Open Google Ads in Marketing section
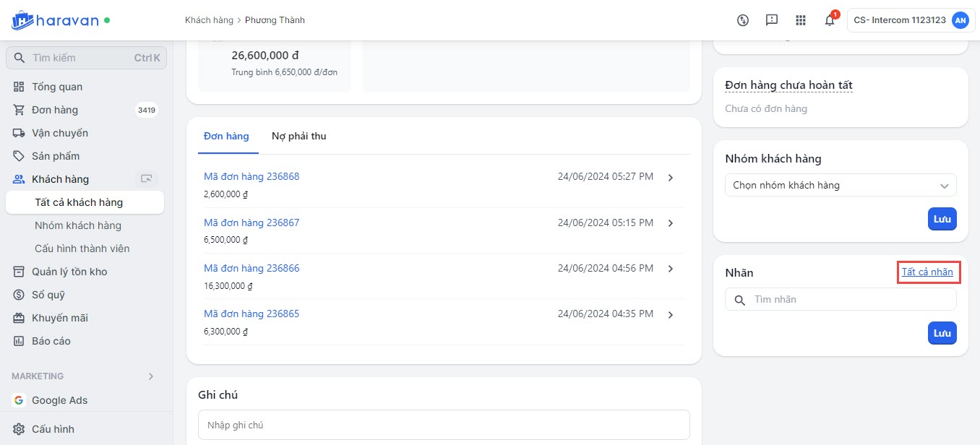 [59, 400]
